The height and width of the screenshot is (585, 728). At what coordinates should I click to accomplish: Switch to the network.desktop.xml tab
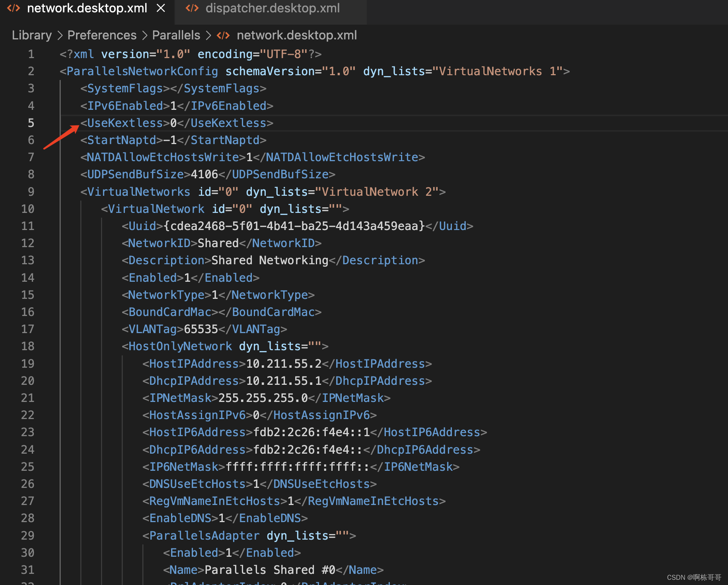pyautogui.click(x=87, y=8)
